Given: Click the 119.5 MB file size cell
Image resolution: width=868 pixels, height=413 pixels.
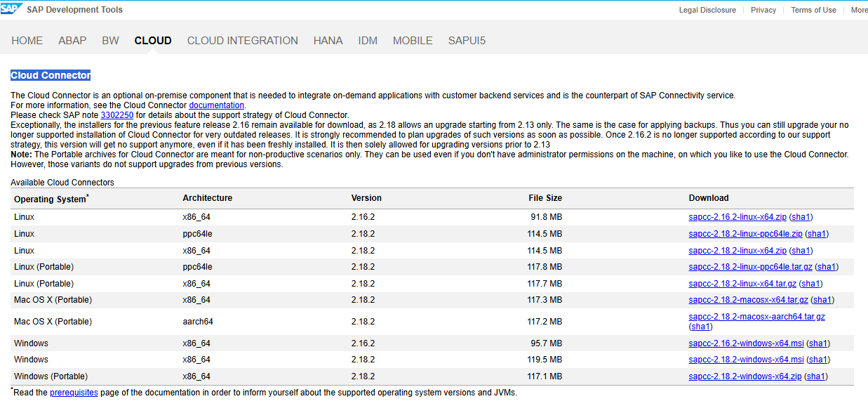Looking at the screenshot, I should pyautogui.click(x=545, y=360).
